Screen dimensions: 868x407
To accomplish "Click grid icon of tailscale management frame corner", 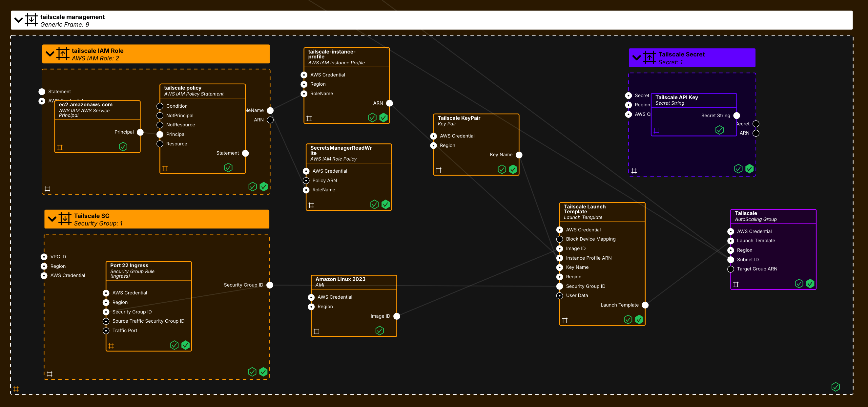I will [16, 389].
